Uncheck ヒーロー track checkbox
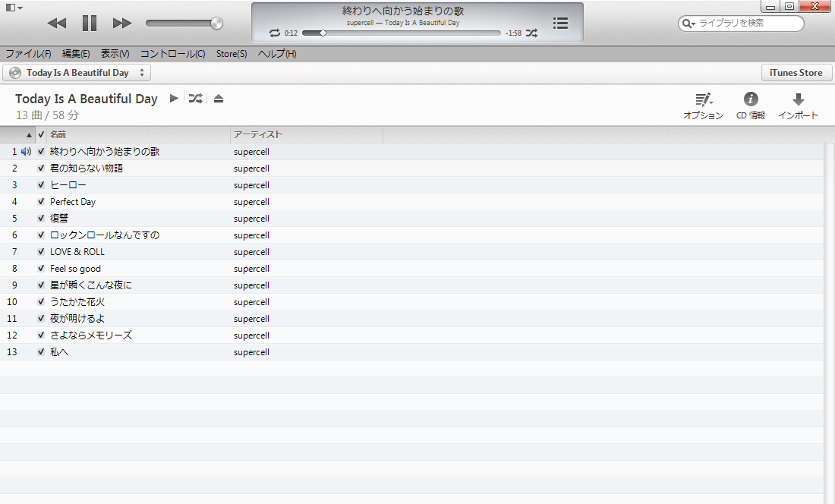The width and height of the screenshot is (835, 504). (x=41, y=184)
